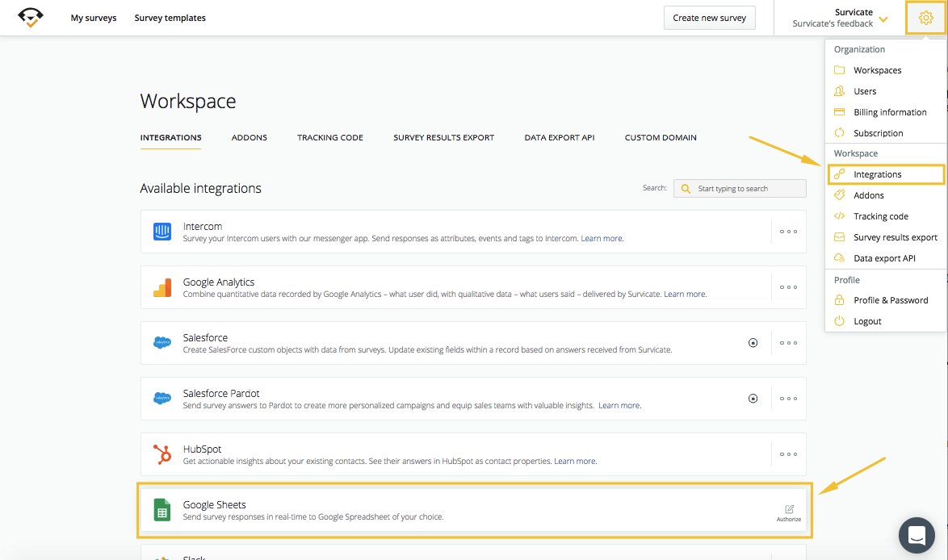This screenshot has width=948, height=560.
Task: Switch to the Addons tab
Action: point(249,138)
